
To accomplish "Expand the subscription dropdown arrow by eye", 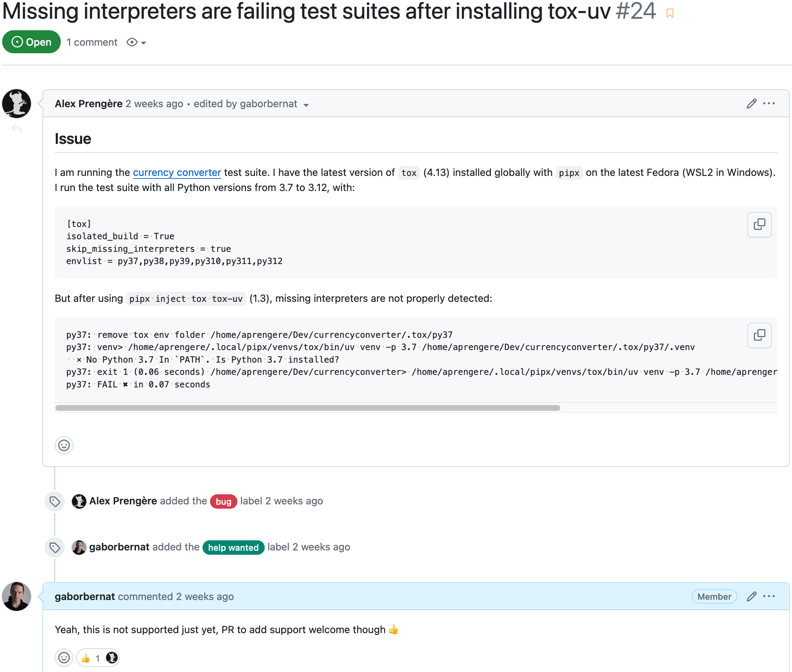I will [x=144, y=43].
